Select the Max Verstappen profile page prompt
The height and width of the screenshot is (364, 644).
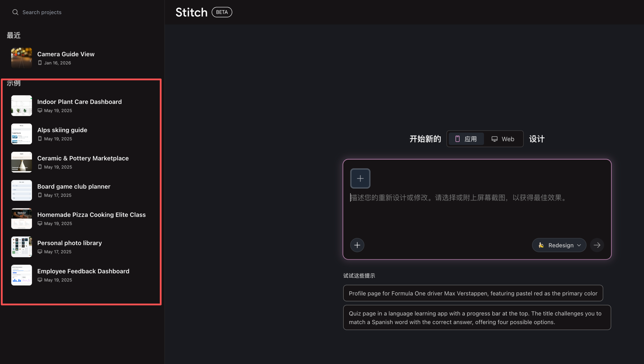473,293
